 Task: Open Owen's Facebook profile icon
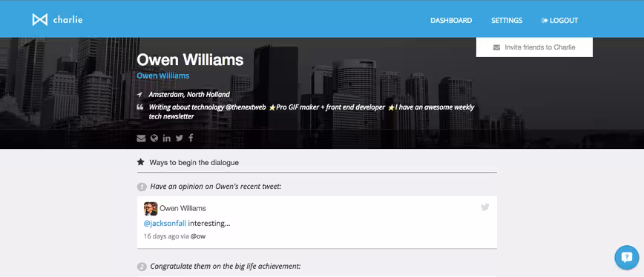point(191,138)
